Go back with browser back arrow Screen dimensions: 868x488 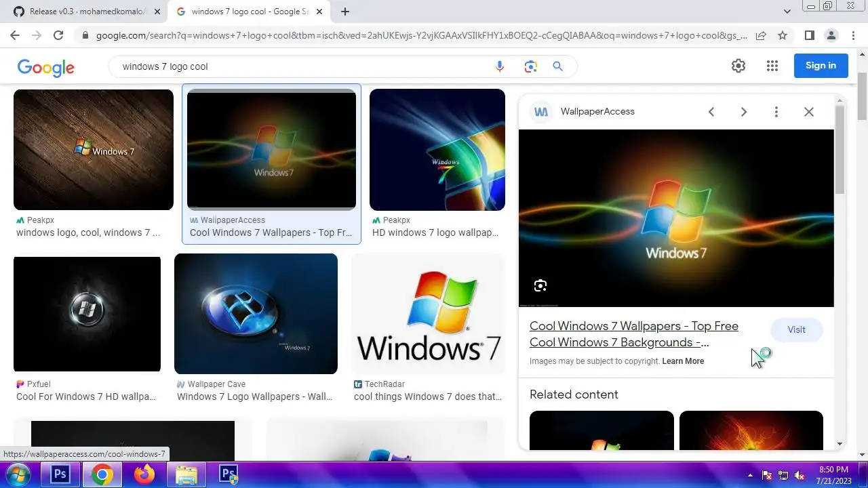(15, 35)
